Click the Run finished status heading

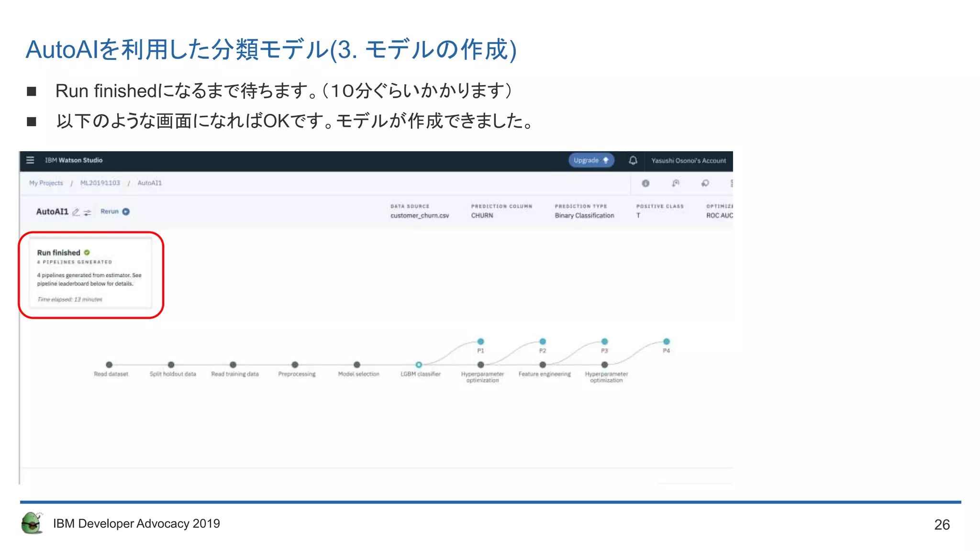[x=58, y=253]
